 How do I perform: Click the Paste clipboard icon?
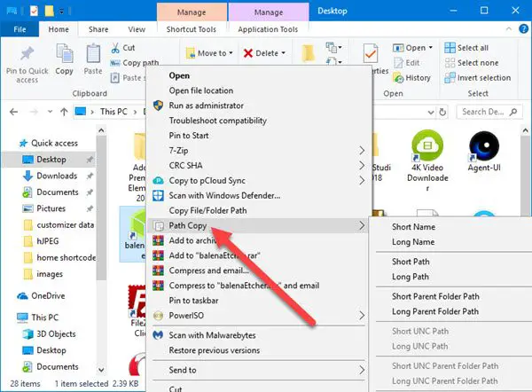click(x=93, y=53)
